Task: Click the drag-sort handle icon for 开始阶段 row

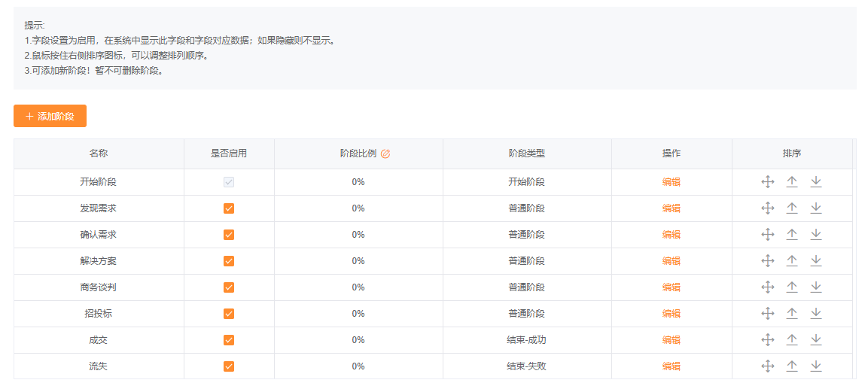Action: (x=767, y=182)
